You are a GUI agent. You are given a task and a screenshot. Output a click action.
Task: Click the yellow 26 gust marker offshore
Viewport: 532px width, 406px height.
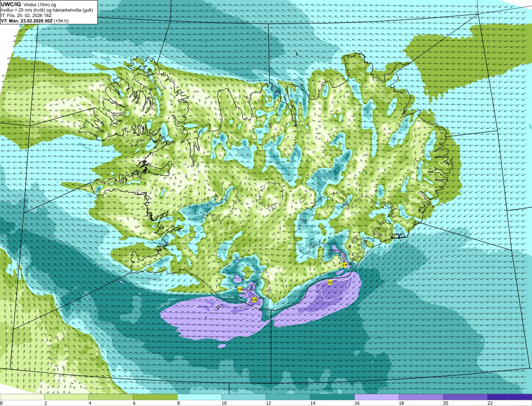(x=330, y=282)
